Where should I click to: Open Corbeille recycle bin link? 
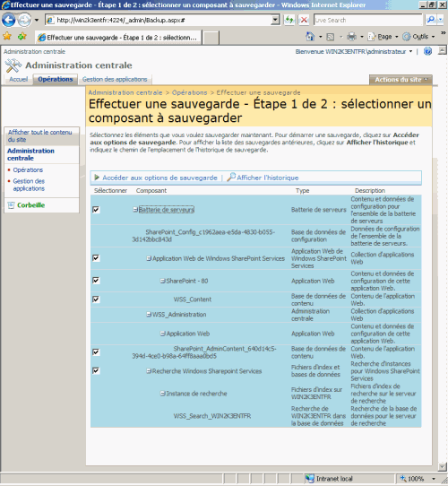[x=31, y=205]
